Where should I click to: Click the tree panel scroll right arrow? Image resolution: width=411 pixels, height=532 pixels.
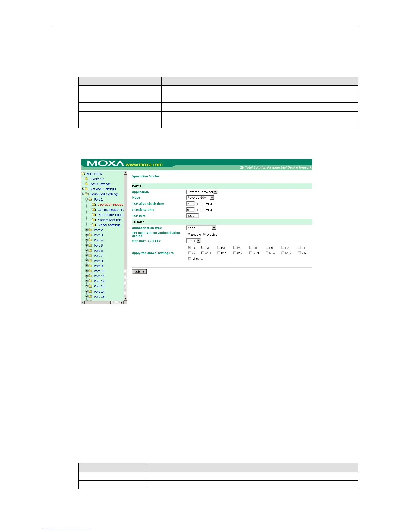click(x=122, y=303)
